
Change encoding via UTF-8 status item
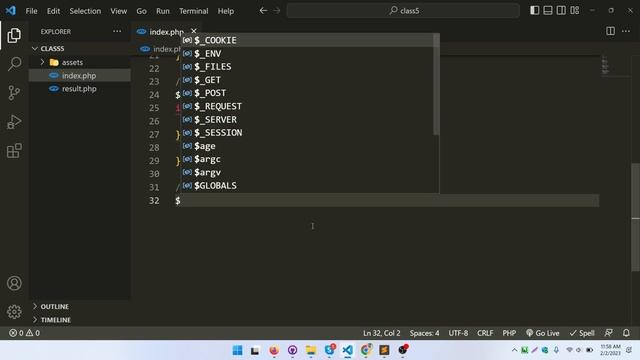point(458,333)
